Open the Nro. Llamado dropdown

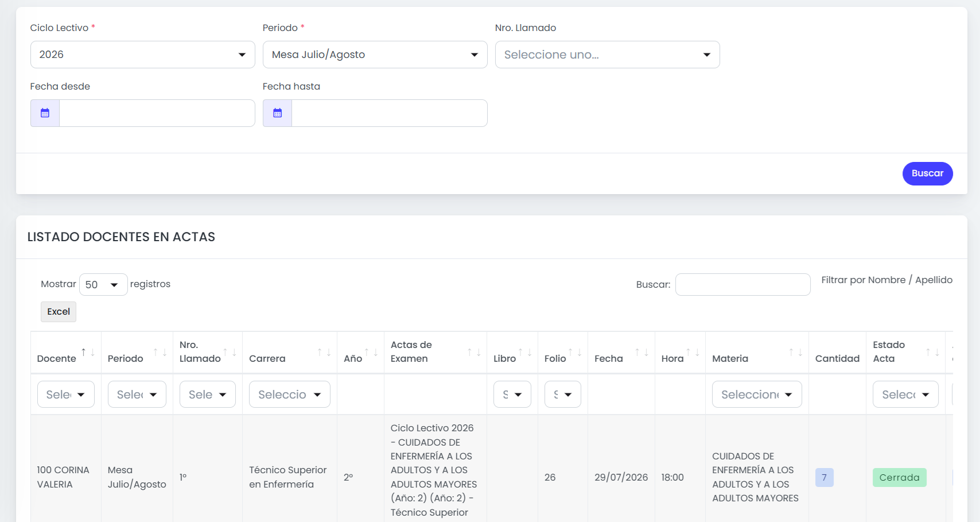(x=608, y=55)
